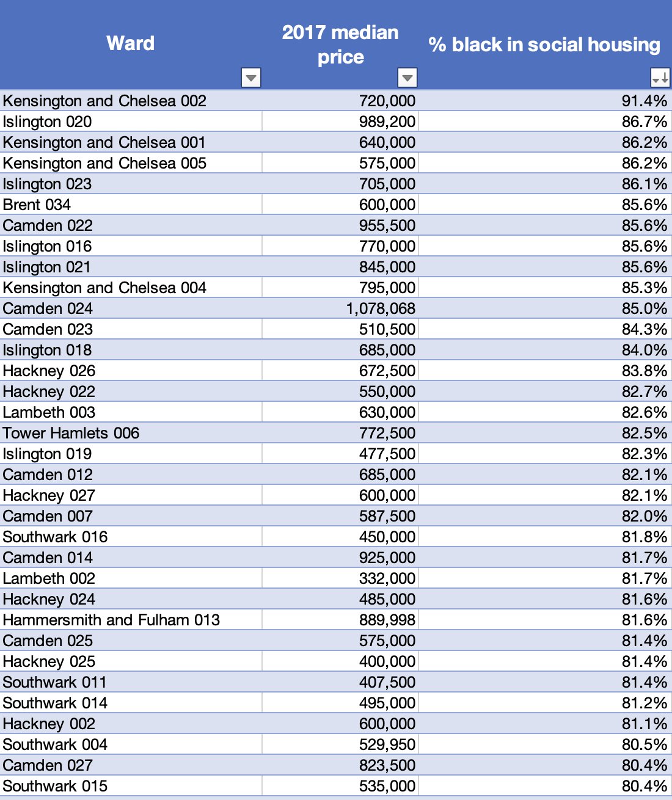Click the 1,078,068 price cell
Image resolution: width=672 pixels, height=800 pixels.
click(340, 308)
